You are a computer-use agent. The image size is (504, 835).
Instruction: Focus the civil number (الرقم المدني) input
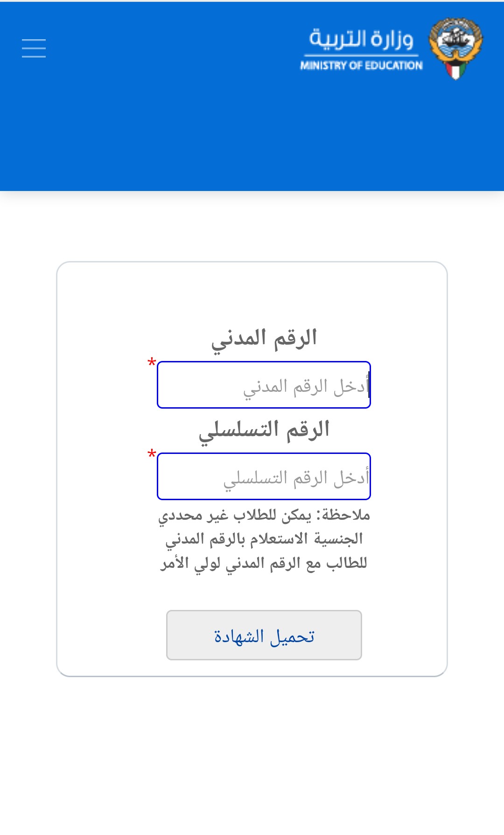264,385
